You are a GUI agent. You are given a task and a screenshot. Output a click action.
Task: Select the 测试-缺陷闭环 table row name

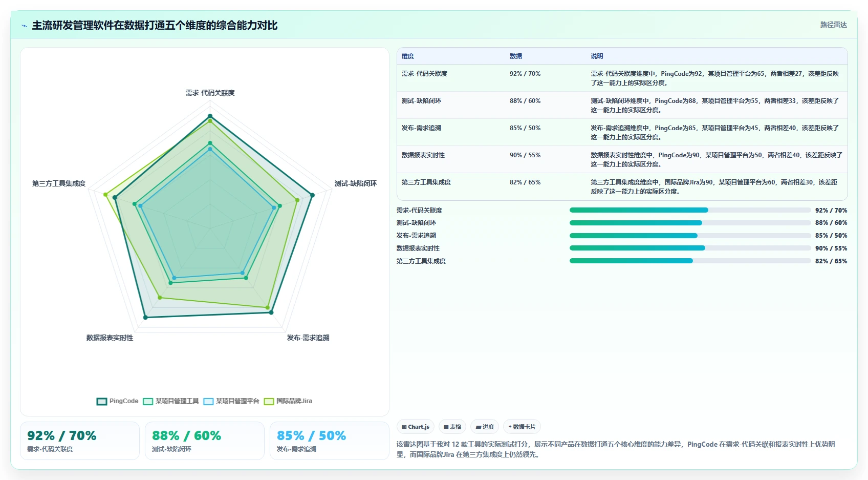click(421, 101)
